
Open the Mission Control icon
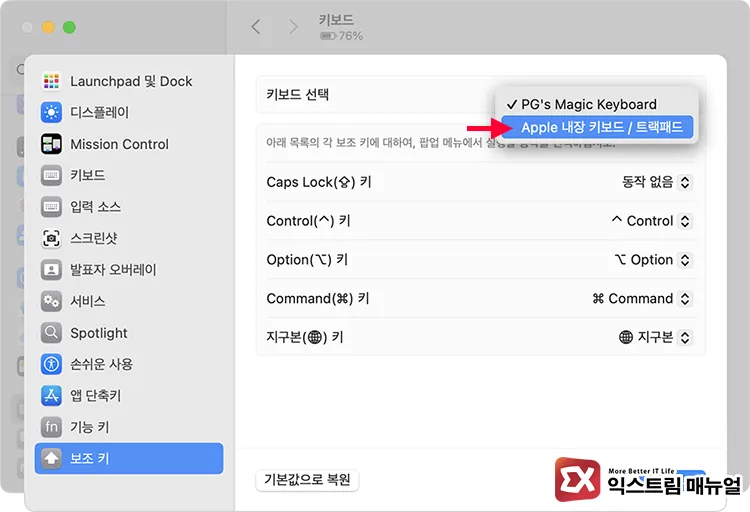[51, 144]
